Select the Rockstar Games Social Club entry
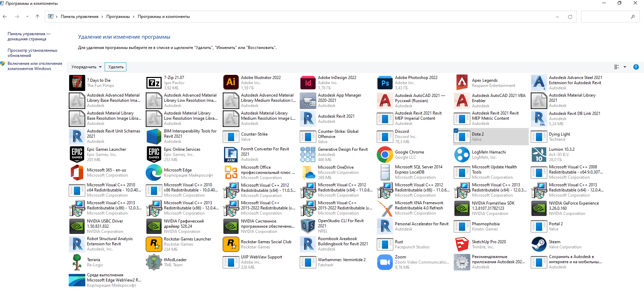Screen dimensions: 644x296 [x=260, y=244]
